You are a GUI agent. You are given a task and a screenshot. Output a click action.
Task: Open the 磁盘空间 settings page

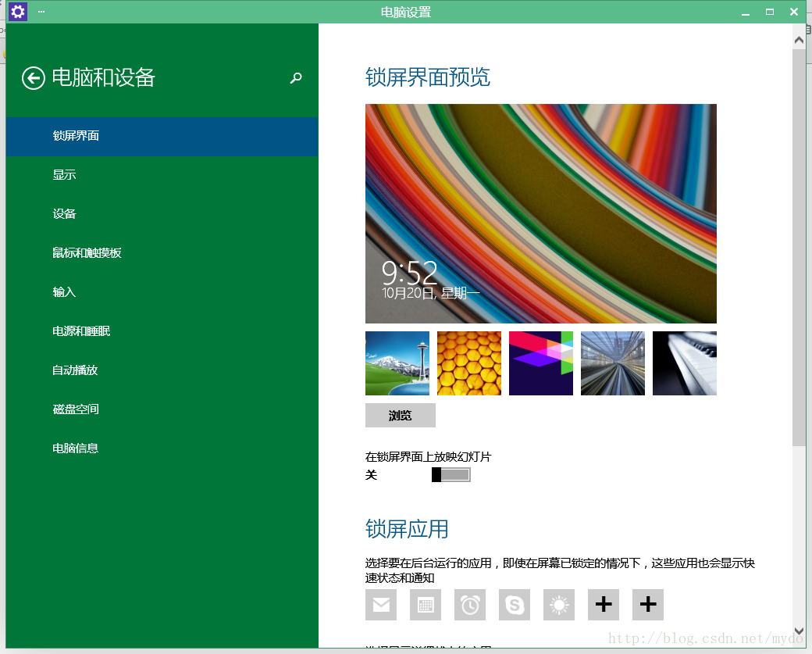[162, 409]
